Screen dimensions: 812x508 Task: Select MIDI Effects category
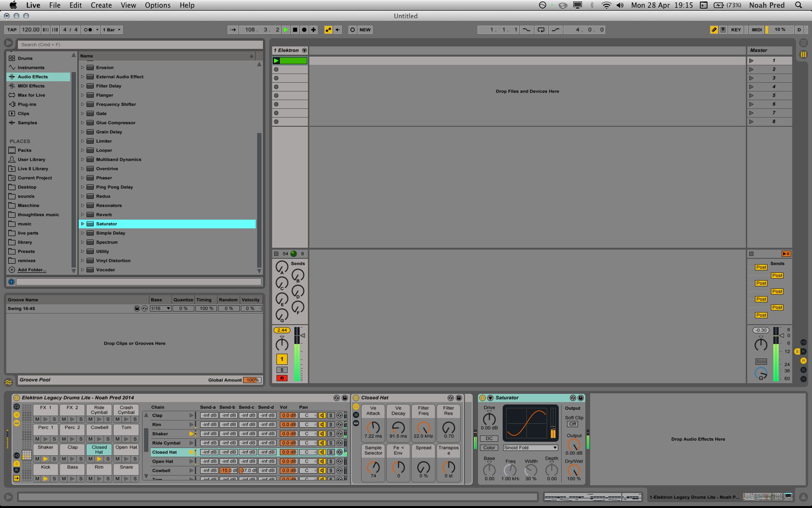31,86
